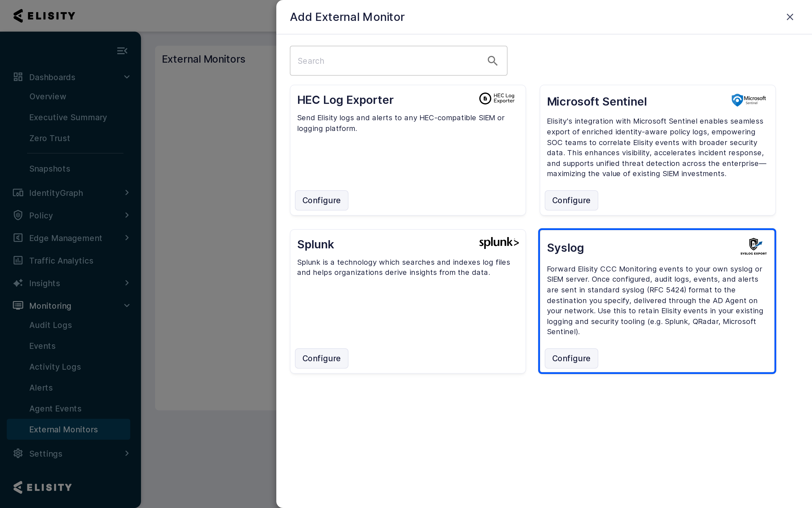Click the Microsoft Sentinel description text
812x508 pixels.
(x=657, y=148)
